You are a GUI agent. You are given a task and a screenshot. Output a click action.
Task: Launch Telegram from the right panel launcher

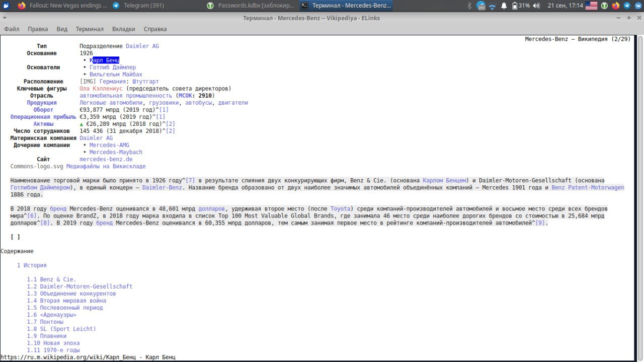(627, 6)
